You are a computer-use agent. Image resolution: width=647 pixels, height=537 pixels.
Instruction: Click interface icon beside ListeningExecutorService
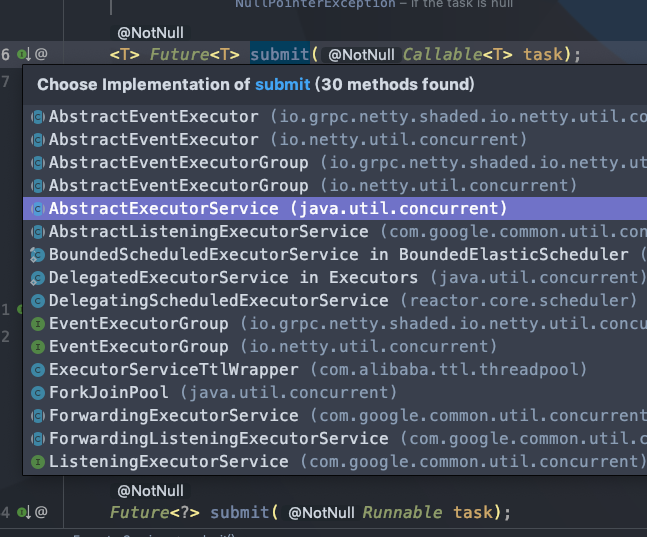tap(38, 462)
